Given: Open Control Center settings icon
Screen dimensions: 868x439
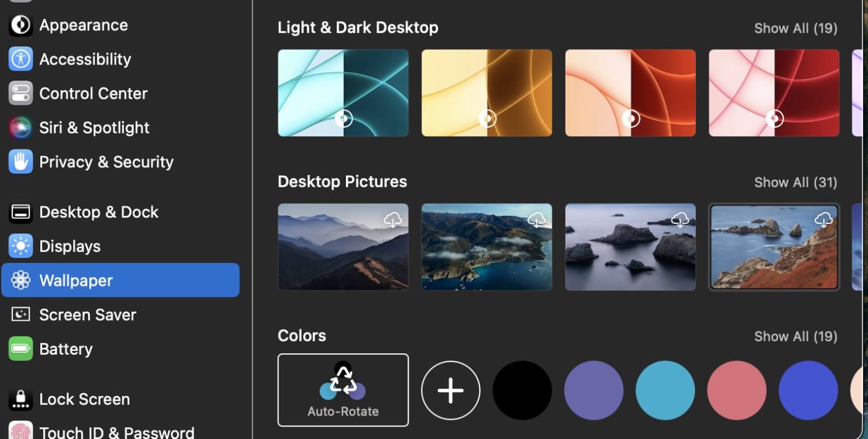Looking at the screenshot, I should tap(20, 94).
